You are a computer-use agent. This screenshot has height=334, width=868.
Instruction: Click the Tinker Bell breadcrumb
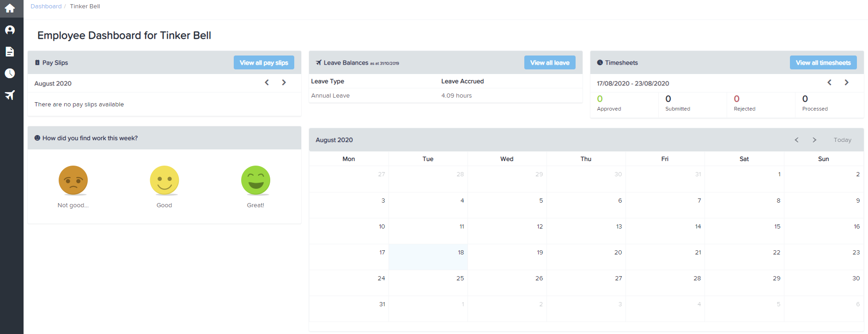coord(85,6)
